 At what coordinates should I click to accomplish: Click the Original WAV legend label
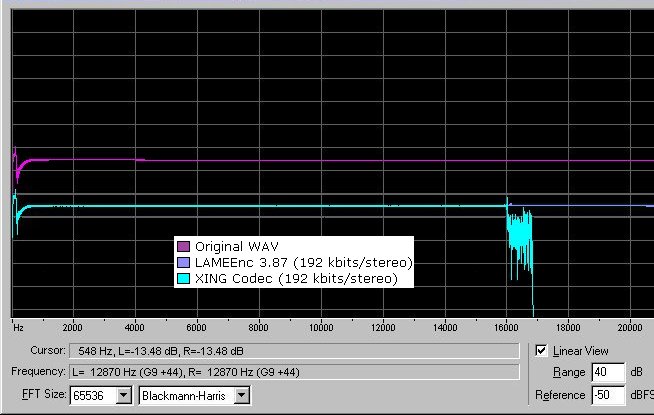236,246
